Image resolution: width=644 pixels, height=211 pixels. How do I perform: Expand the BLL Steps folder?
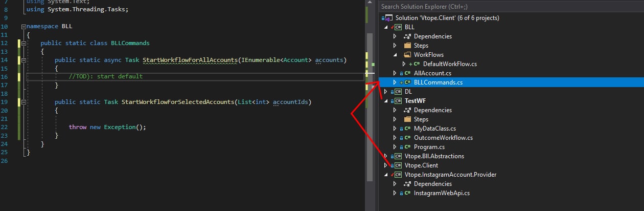click(x=395, y=46)
